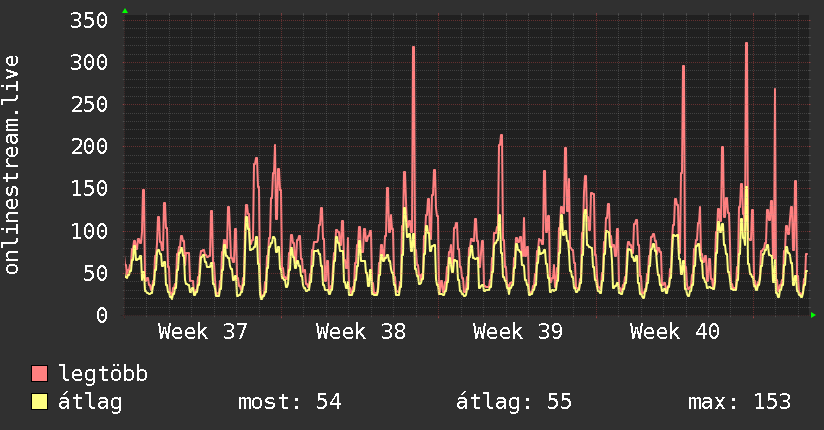824x430 pixels.
Task: Click the Week 39 axis label
Action: tap(518, 332)
